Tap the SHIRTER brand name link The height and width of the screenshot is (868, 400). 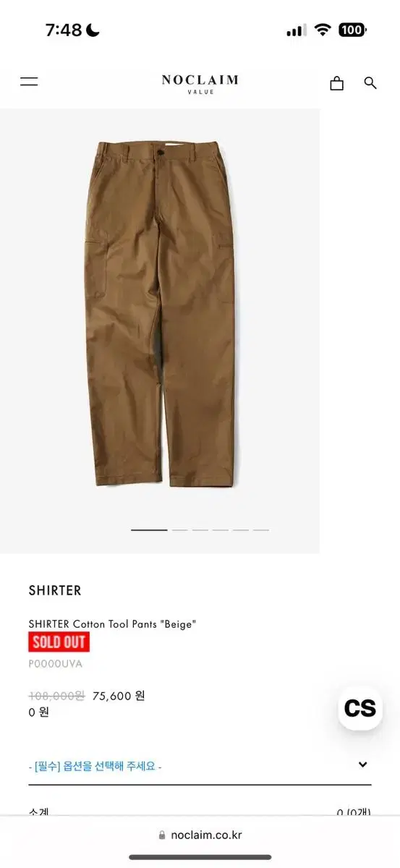pyautogui.click(x=55, y=590)
